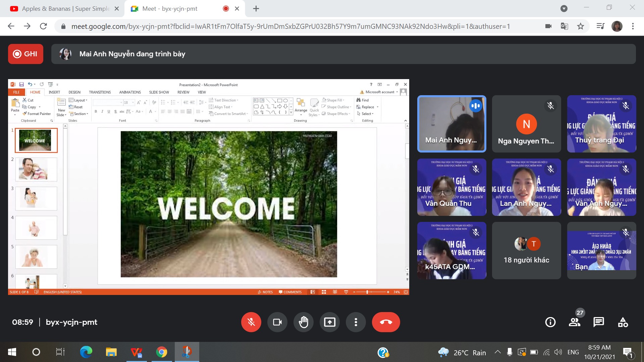The height and width of the screenshot is (362, 644).
Task: Click New Slide button
Action: 61,107
